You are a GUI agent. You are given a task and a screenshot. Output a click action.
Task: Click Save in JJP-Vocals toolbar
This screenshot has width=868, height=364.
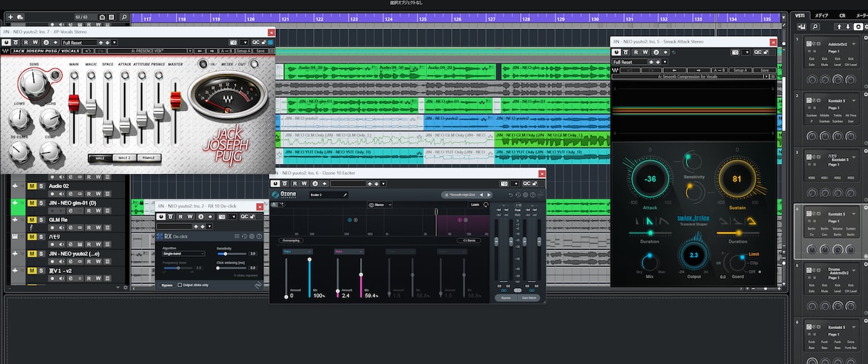(260, 51)
